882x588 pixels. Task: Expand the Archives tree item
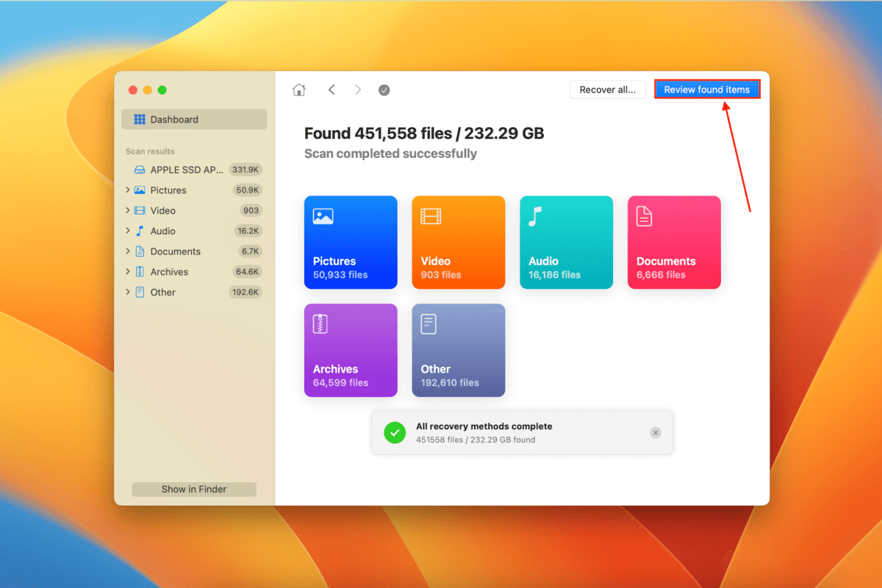coord(127,272)
